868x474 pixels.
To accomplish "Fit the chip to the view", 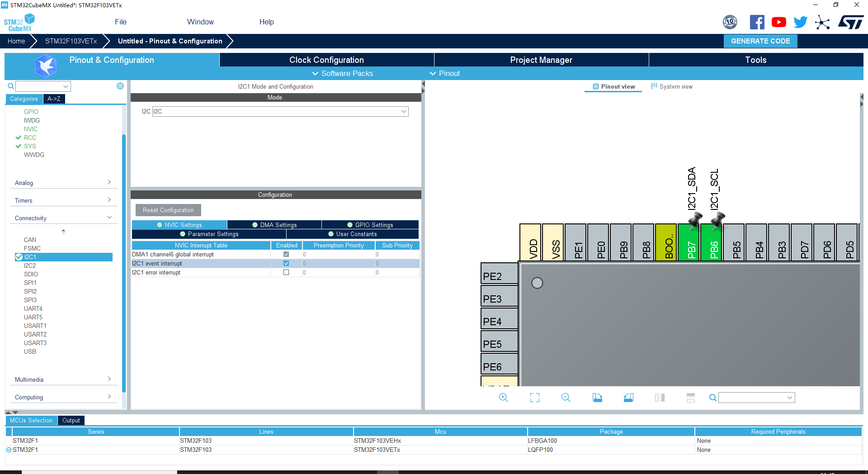I will click(535, 398).
